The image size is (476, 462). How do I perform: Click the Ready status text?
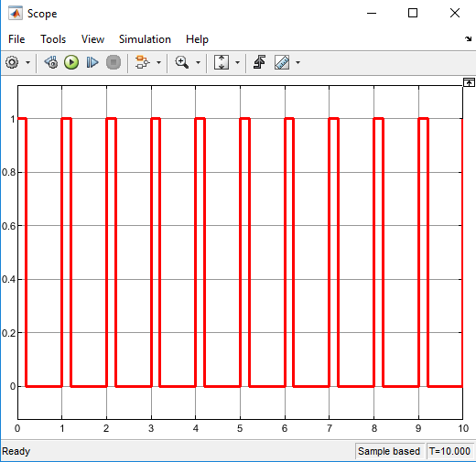point(16,451)
